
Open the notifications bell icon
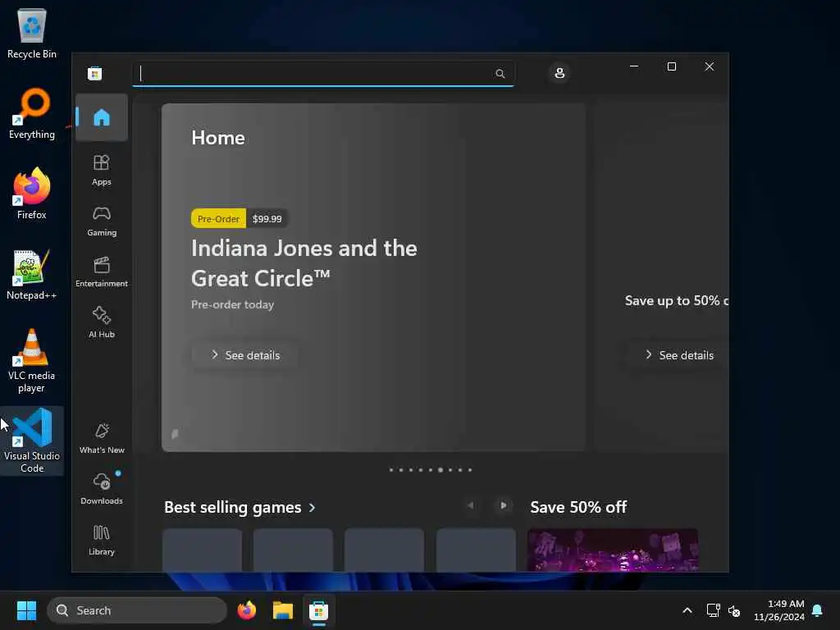[817, 610]
